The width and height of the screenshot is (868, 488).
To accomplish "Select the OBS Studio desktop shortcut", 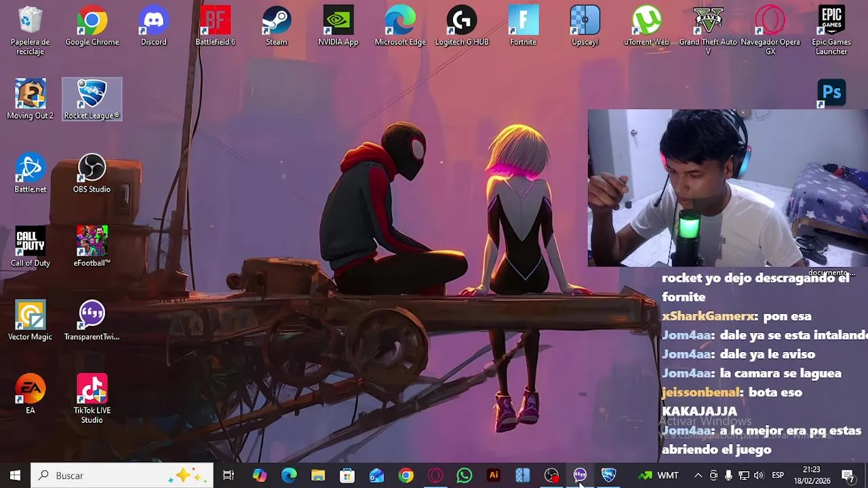I will point(92,174).
